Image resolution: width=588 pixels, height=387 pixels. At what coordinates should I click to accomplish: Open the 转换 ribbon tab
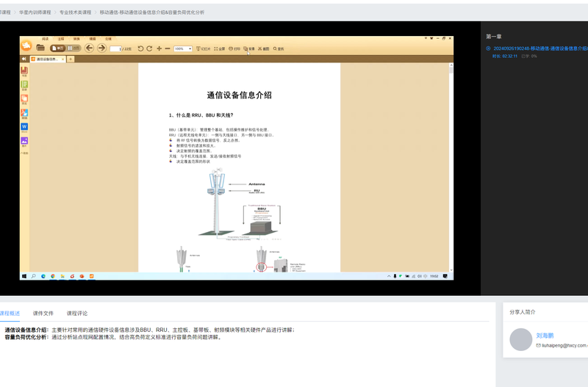tap(76, 39)
